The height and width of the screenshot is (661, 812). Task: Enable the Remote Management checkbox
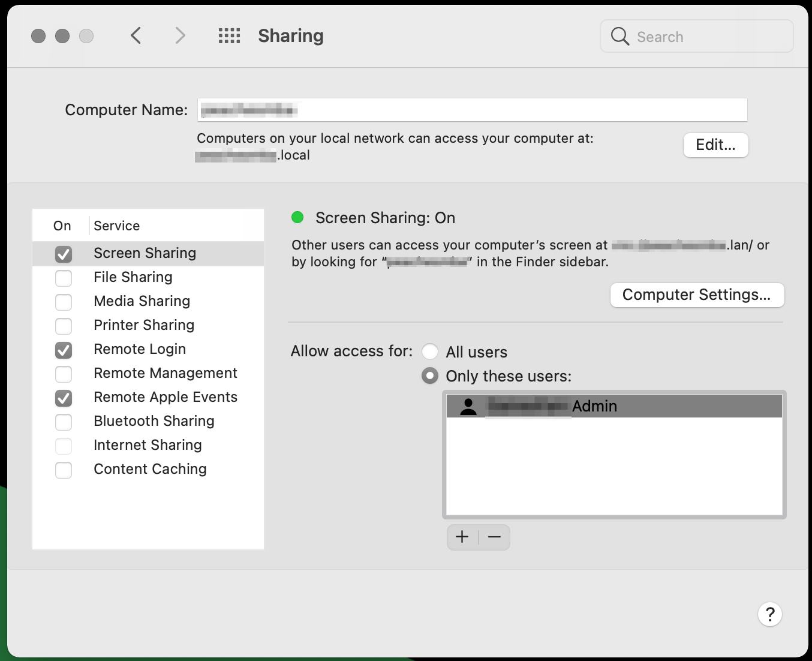point(64,374)
